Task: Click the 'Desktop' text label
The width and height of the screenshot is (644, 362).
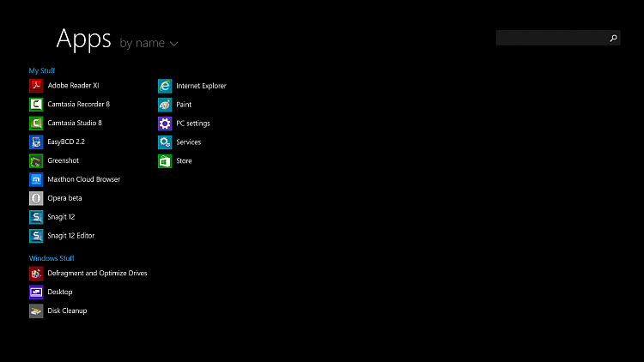Action: coord(60,292)
